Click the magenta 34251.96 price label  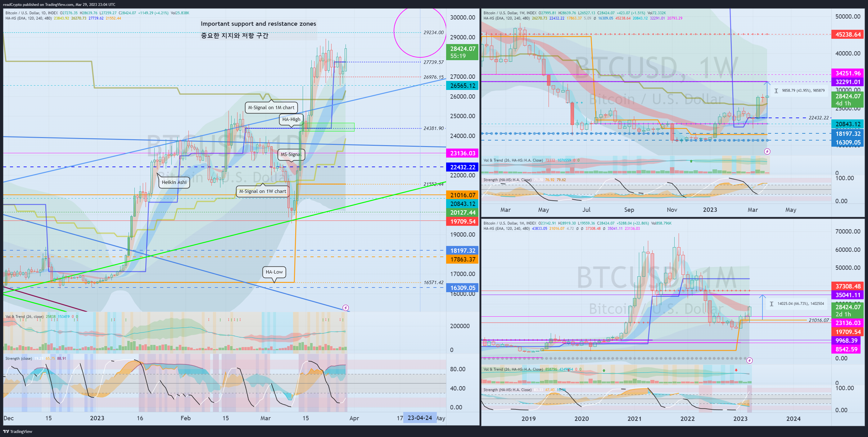click(848, 73)
